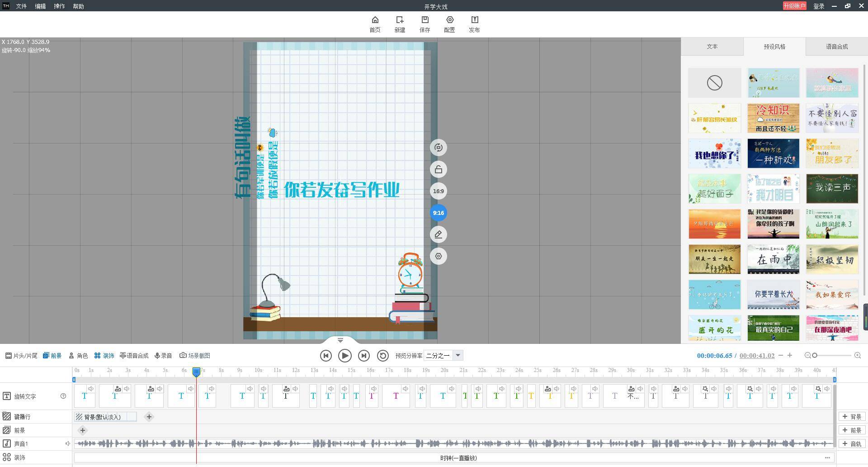Click the rotate canvas round button
Screen dimensions: 868x467
[438, 148]
